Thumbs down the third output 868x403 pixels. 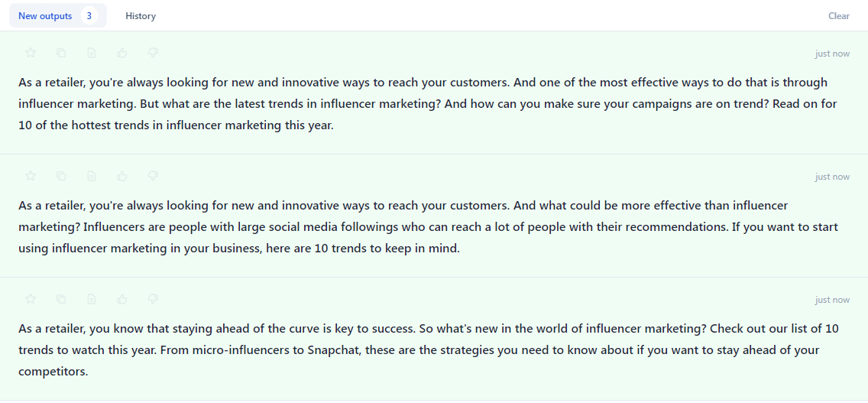tap(153, 299)
